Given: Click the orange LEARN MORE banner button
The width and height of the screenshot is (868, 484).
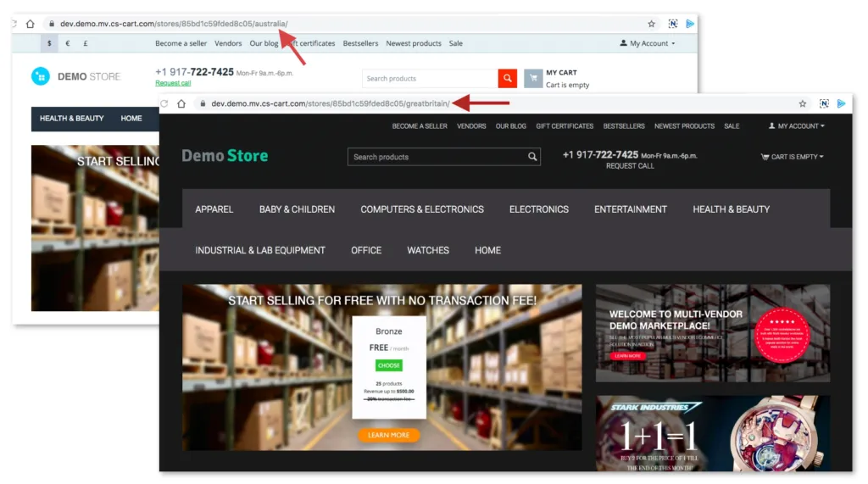Looking at the screenshot, I should click(388, 436).
